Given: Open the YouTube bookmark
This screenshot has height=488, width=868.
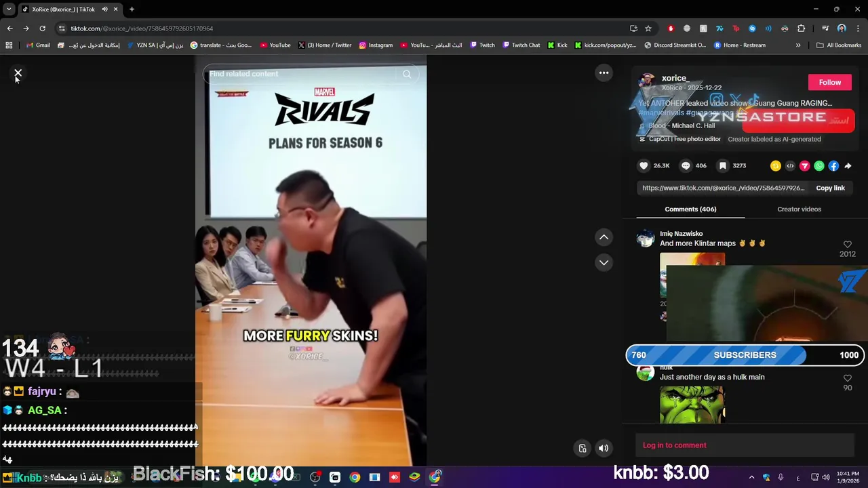Looking at the screenshot, I should [x=275, y=45].
